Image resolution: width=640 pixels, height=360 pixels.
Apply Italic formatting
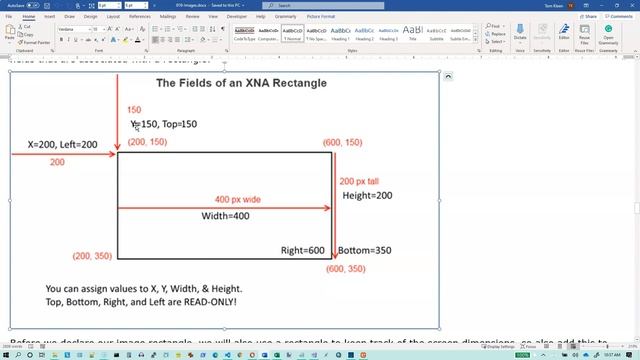pos(69,40)
